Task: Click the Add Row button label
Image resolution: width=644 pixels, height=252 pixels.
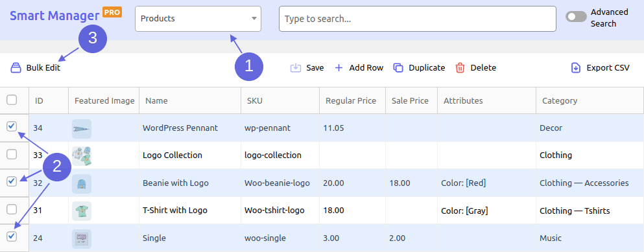Action: pos(366,68)
